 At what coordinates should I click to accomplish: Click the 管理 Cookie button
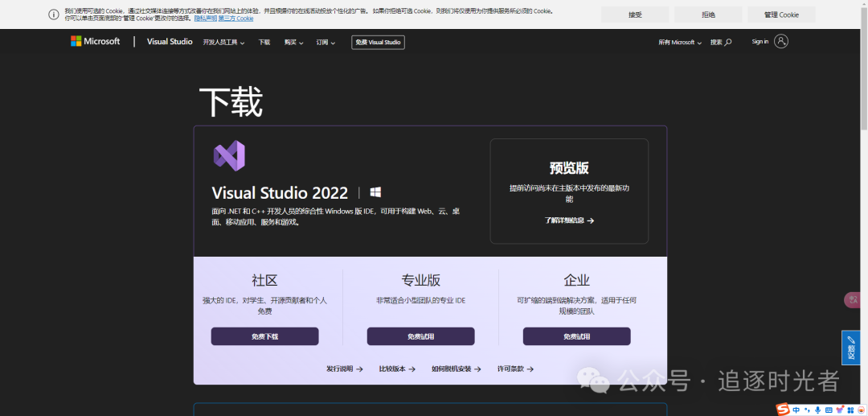[x=781, y=14]
